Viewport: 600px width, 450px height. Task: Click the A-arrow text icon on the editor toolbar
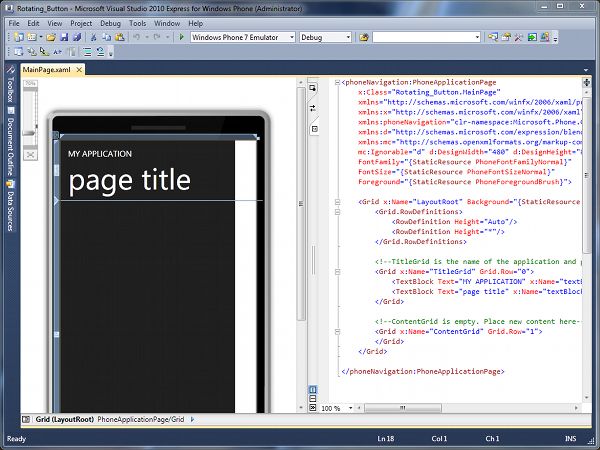(57, 52)
